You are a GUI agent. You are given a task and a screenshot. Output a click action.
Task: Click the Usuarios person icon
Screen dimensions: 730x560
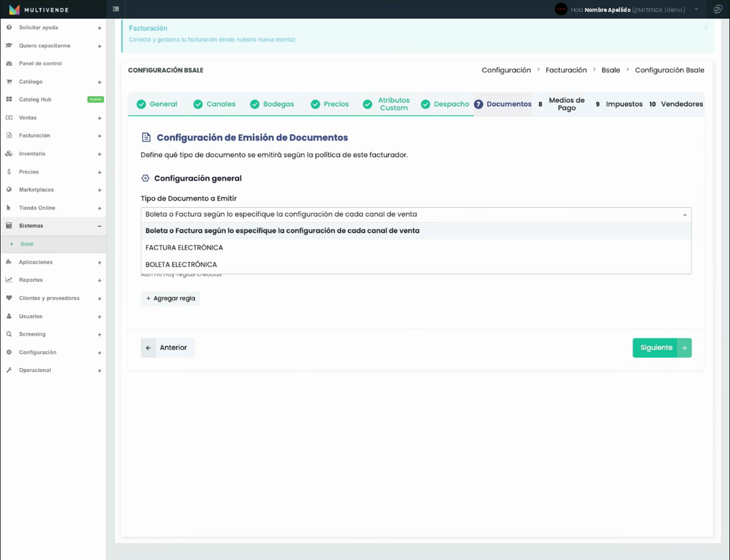9,316
